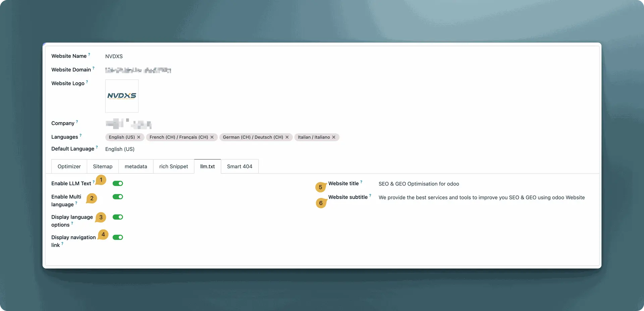644x311 pixels.
Task: Switch to the Optimizer tab
Action: [69, 166]
